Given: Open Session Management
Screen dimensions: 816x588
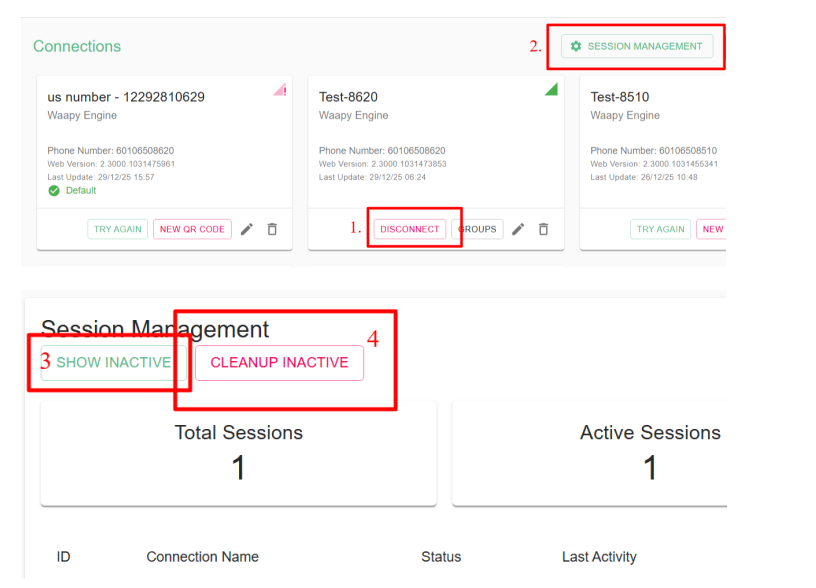Looking at the screenshot, I should 637,46.
